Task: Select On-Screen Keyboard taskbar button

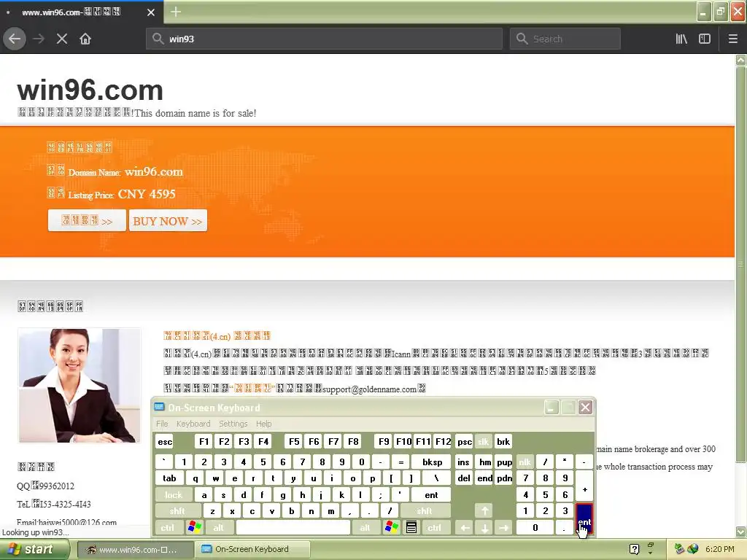Action: pyautogui.click(x=252, y=550)
